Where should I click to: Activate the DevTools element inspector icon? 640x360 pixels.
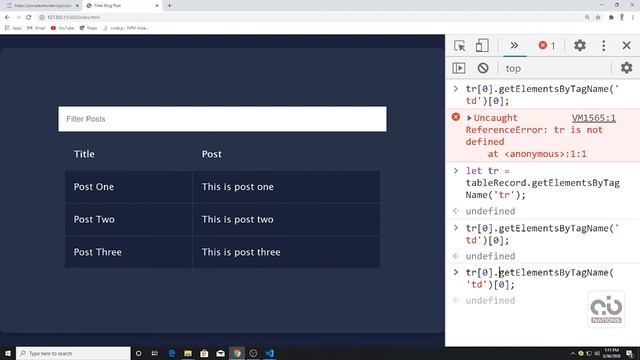coord(460,46)
